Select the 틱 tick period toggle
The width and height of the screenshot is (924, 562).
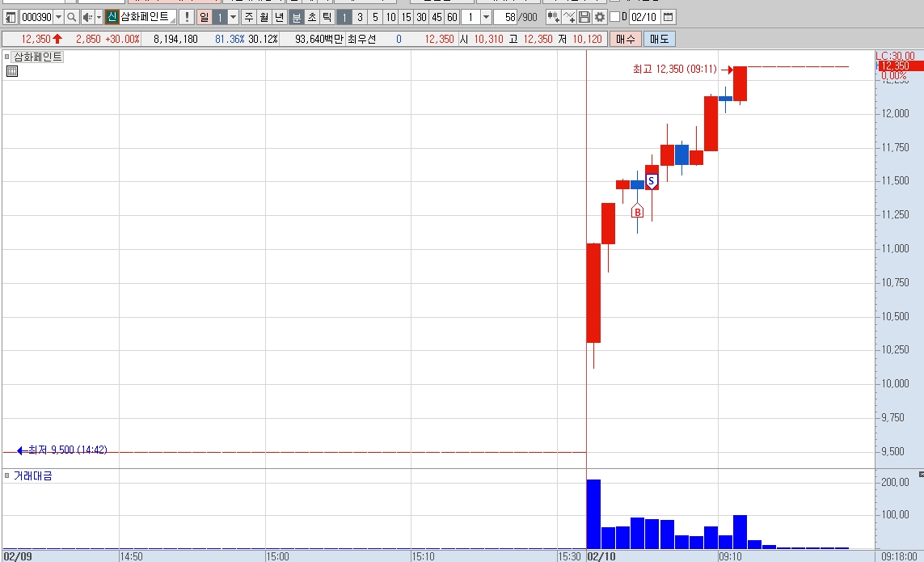[x=327, y=17]
